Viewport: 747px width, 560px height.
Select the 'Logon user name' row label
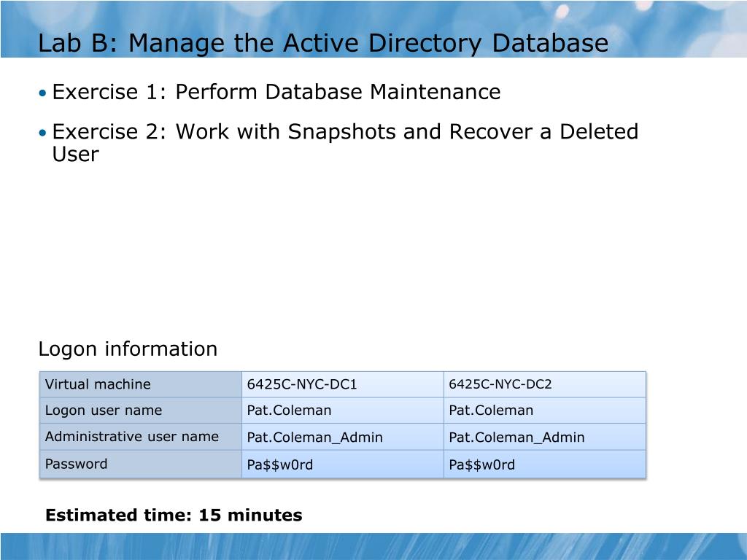click(x=141, y=411)
